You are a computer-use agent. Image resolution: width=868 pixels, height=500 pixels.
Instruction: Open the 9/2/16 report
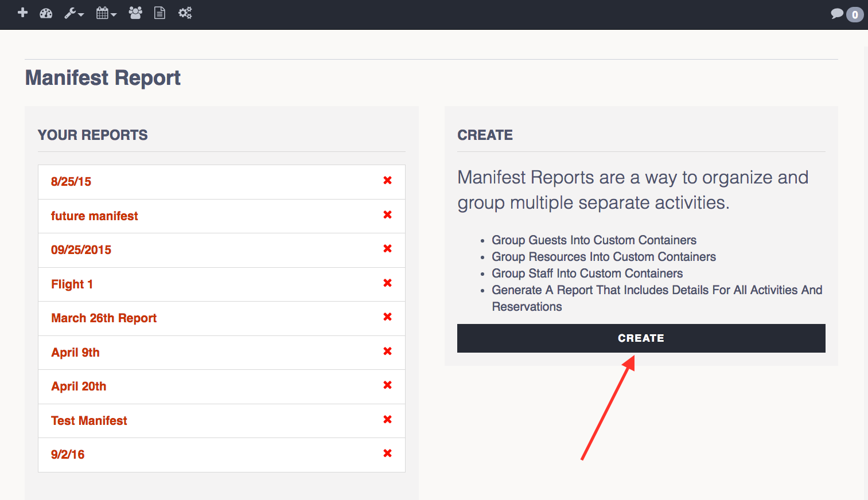coord(68,454)
